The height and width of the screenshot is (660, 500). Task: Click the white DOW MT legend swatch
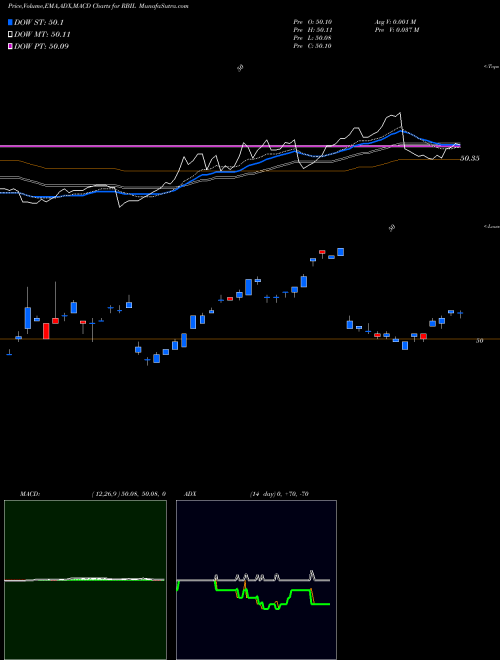pos(10,34)
